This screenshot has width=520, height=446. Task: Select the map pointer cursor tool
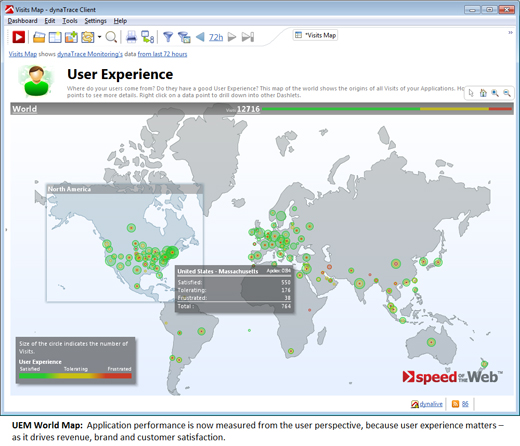pyautogui.click(x=471, y=93)
